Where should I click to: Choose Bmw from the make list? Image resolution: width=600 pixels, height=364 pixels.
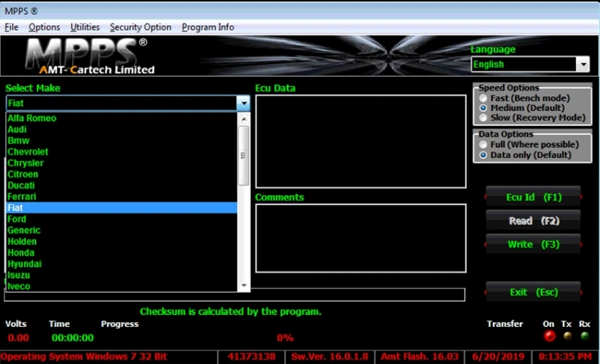point(122,140)
